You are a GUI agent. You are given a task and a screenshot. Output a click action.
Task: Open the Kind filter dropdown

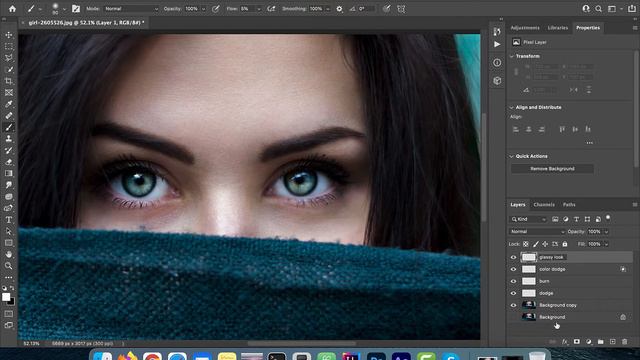tap(528, 219)
